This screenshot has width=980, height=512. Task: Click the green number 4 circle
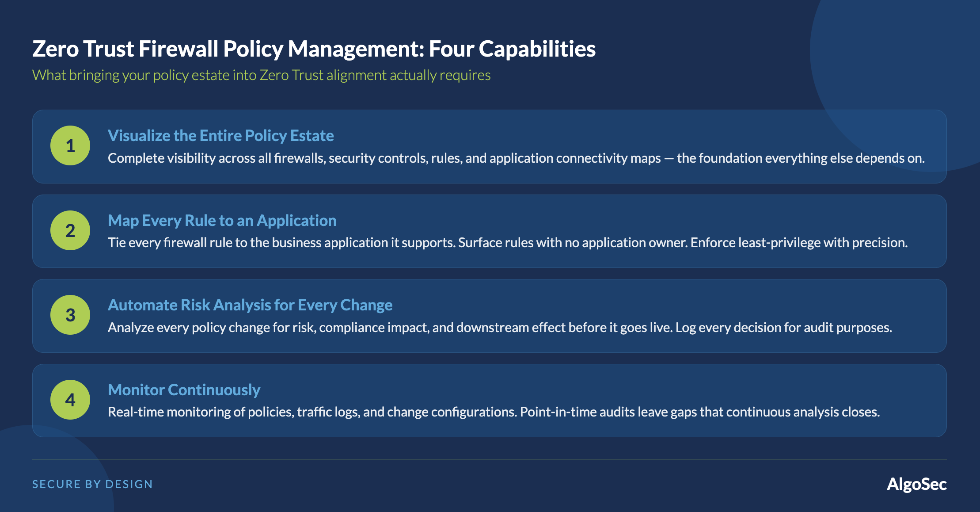(x=70, y=400)
